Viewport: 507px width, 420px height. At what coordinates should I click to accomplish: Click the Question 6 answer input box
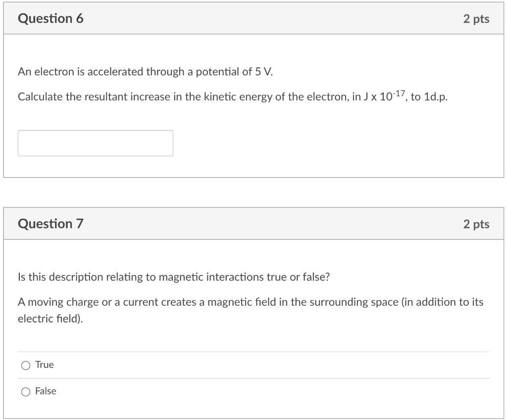96,143
